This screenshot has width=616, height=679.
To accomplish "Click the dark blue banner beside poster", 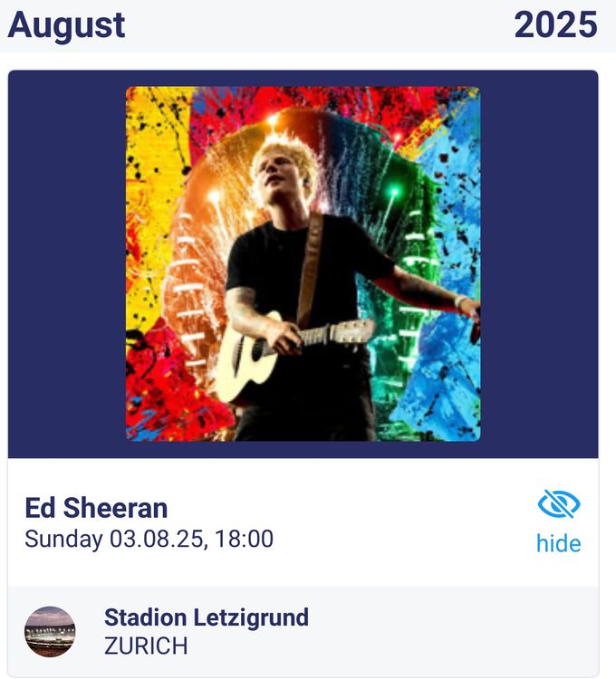I will coord(67,263).
